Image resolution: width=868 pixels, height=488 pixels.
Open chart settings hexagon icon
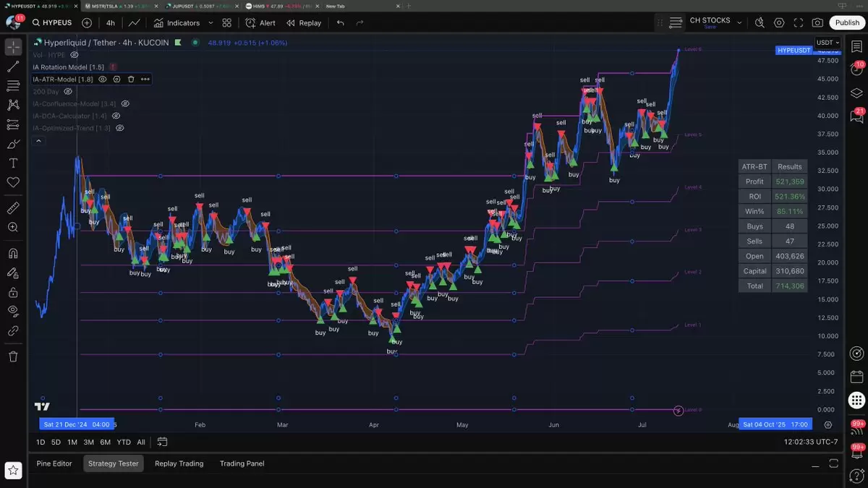(779, 22)
